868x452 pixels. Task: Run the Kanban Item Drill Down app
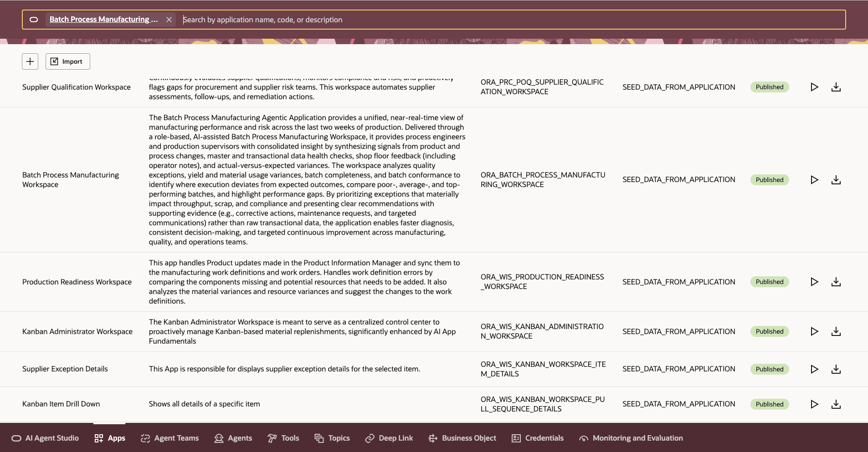coord(814,404)
